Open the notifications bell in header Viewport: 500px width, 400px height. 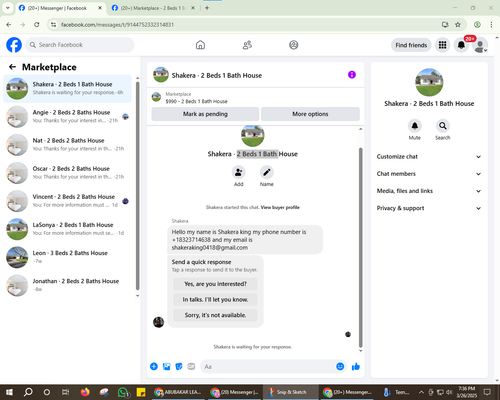coord(461,45)
